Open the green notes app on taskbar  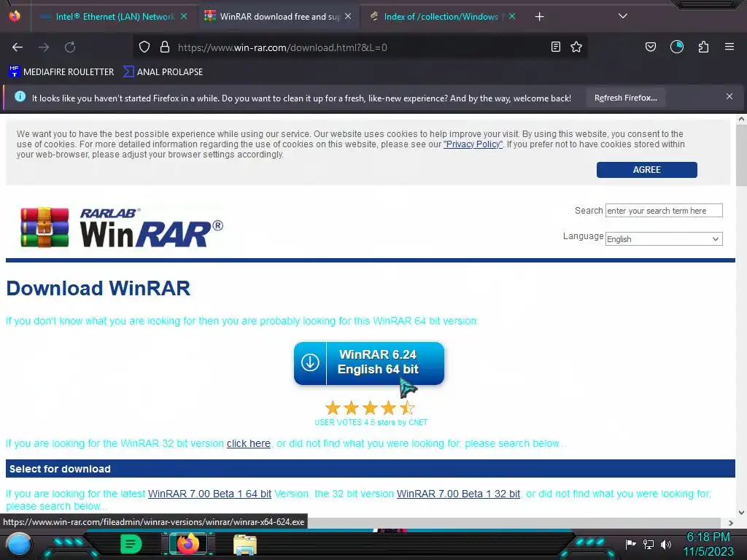tap(131, 544)
